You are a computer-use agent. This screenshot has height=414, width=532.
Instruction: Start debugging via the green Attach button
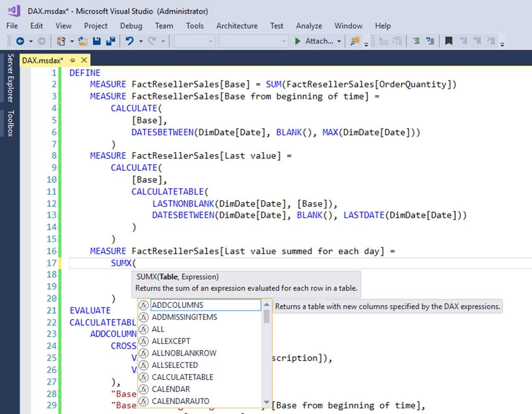pos(297,41)
